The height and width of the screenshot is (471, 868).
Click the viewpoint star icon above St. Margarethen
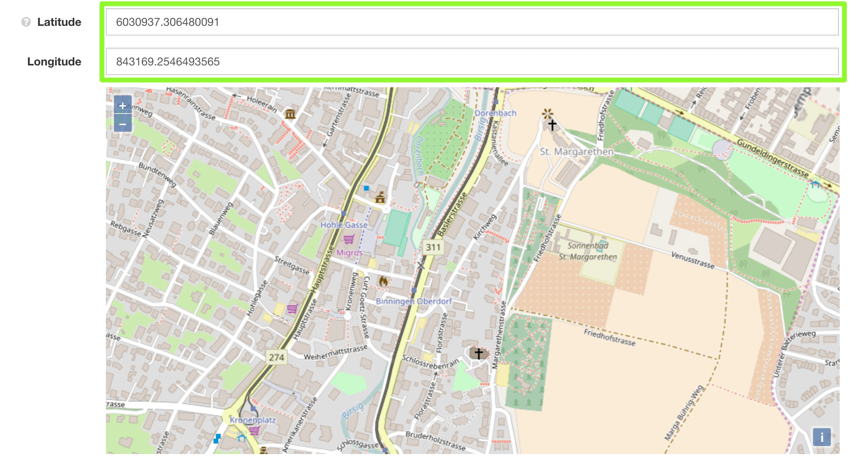click(547, 113)
